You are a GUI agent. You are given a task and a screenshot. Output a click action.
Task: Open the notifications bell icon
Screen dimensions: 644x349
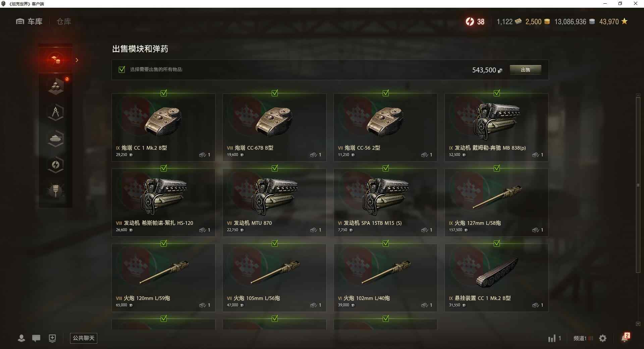point(625,337)
